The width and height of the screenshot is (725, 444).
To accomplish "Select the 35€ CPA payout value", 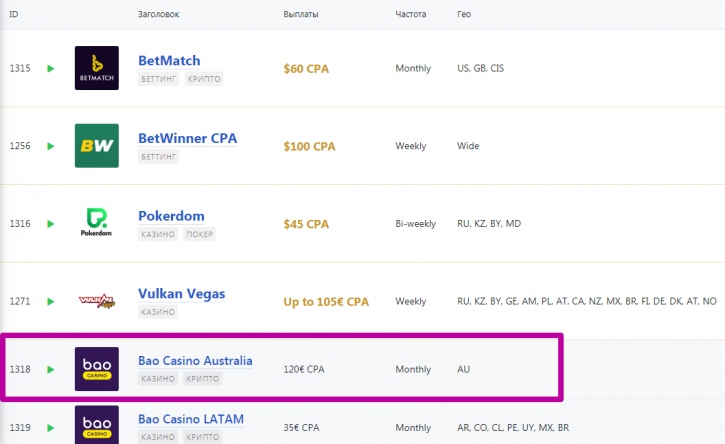I will point(301,428).
